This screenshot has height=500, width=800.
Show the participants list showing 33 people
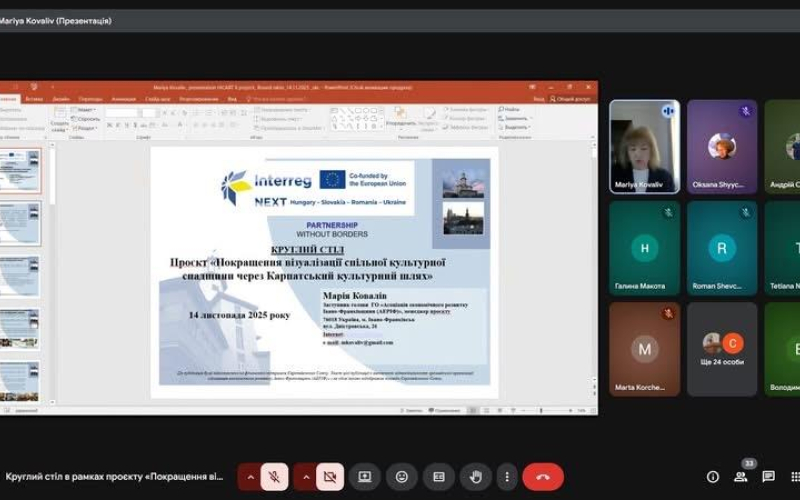740,477
